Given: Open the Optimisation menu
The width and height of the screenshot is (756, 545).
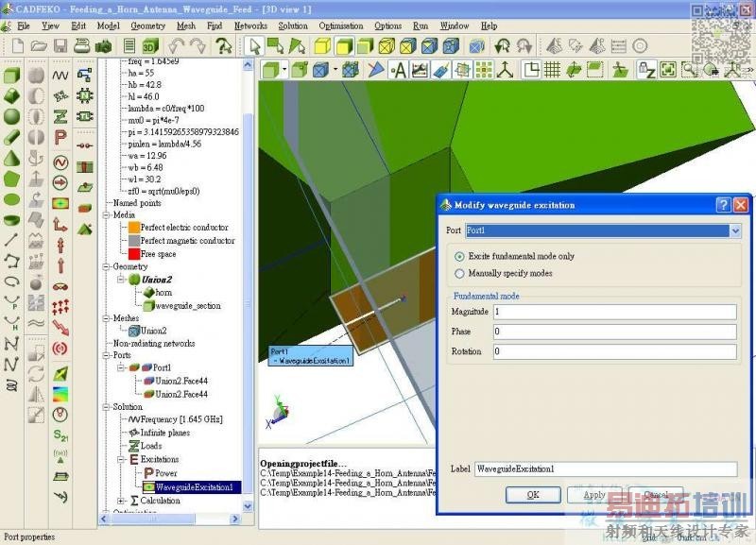Looking at the screenshot, I should tap(341, 26).
